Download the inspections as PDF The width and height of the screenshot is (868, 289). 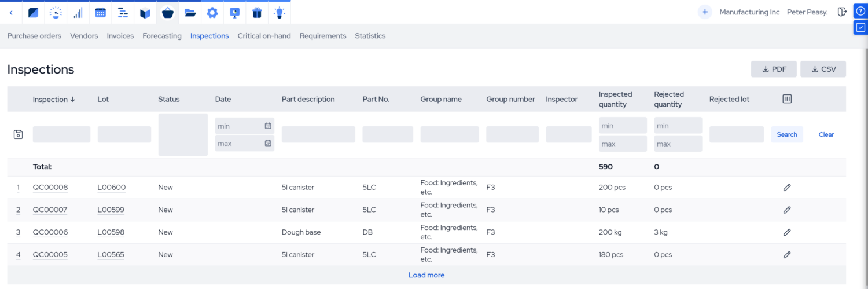(774, 69)
